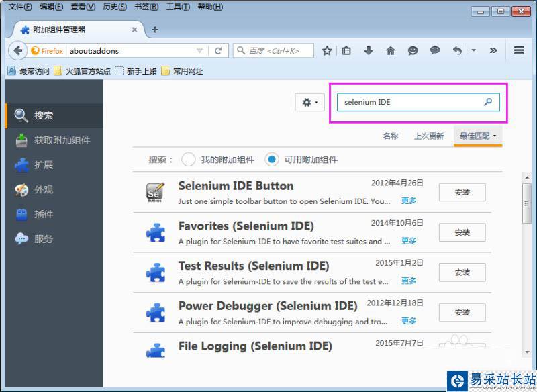Open dropdown arrow next to undo icon
The image size is (537, 392).
click(x=474, y=50)
